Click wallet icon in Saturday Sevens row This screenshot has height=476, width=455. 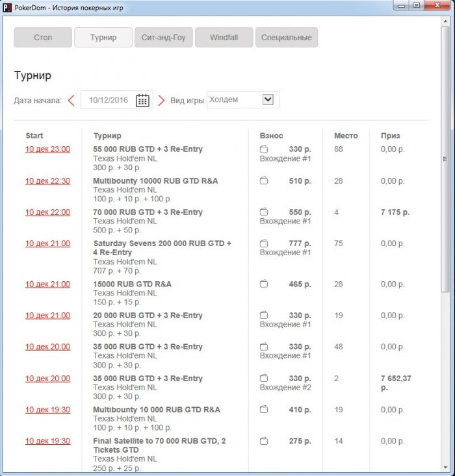[x=264, y=243]
